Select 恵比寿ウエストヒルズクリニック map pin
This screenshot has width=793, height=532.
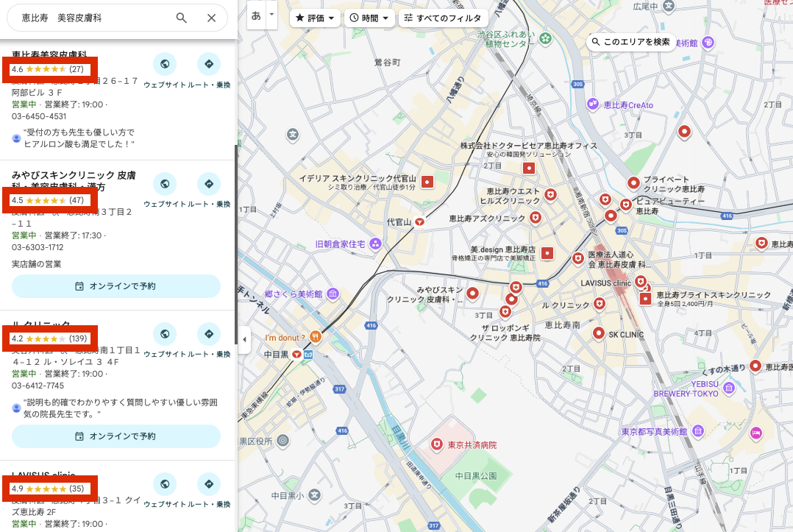[550, 195]
